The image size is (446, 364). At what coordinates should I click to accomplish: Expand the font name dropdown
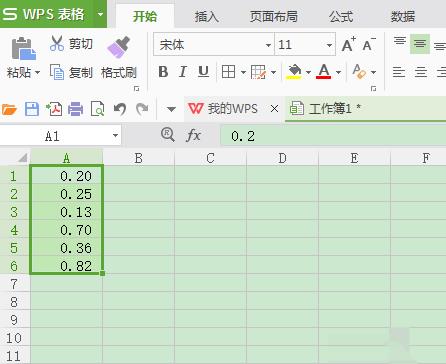point(268,45)
